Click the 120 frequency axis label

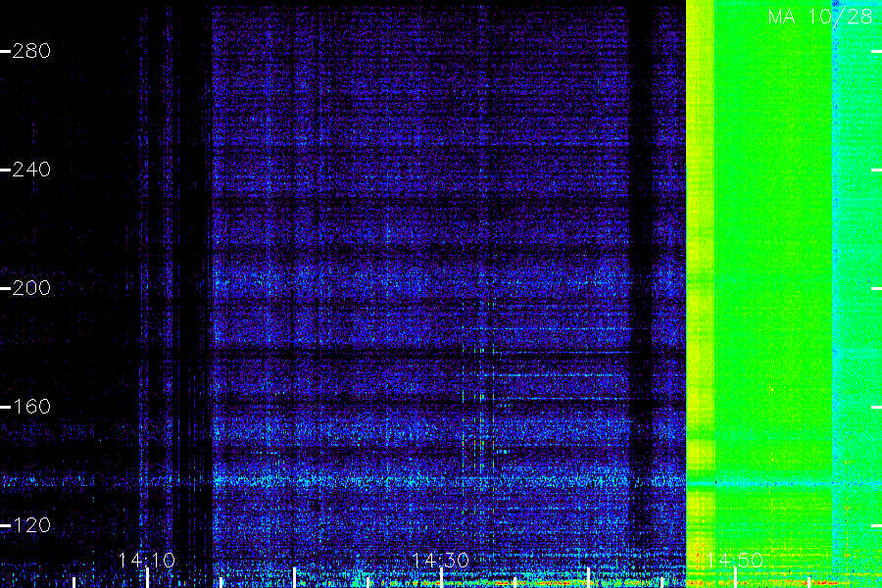pos(31,525)
